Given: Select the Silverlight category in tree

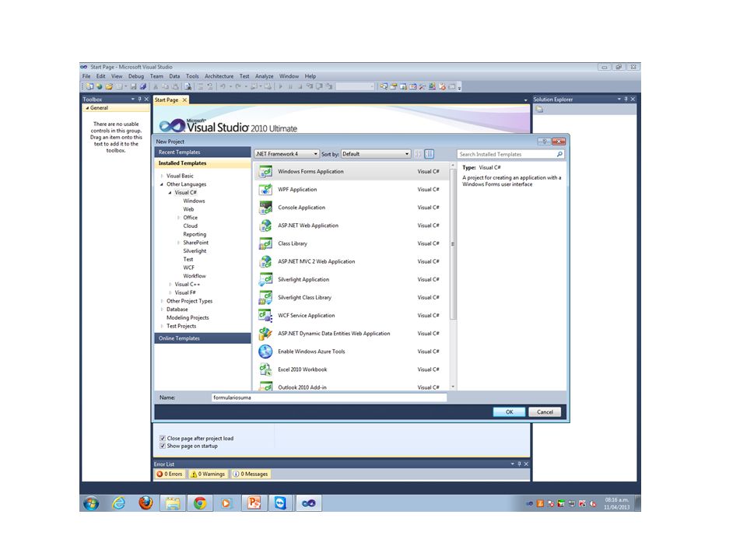Looking at the screenshot, I should pyautogui.click(x=195, y=251).
